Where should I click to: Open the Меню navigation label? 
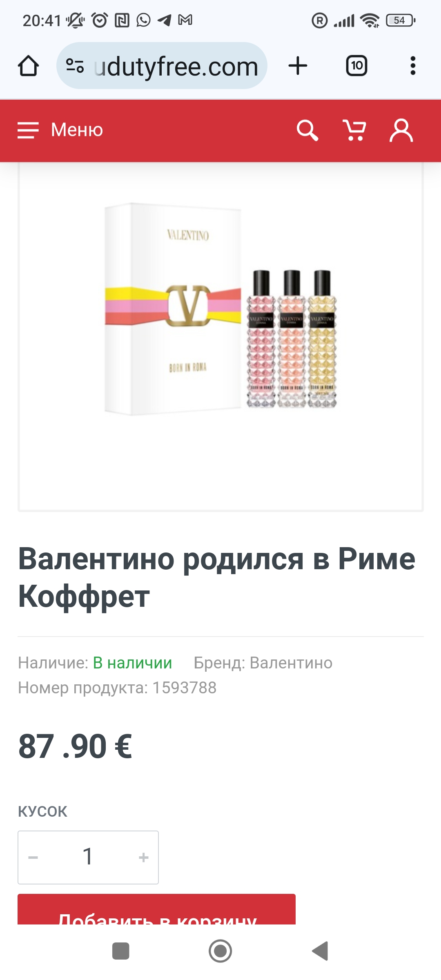coord(77,130)
